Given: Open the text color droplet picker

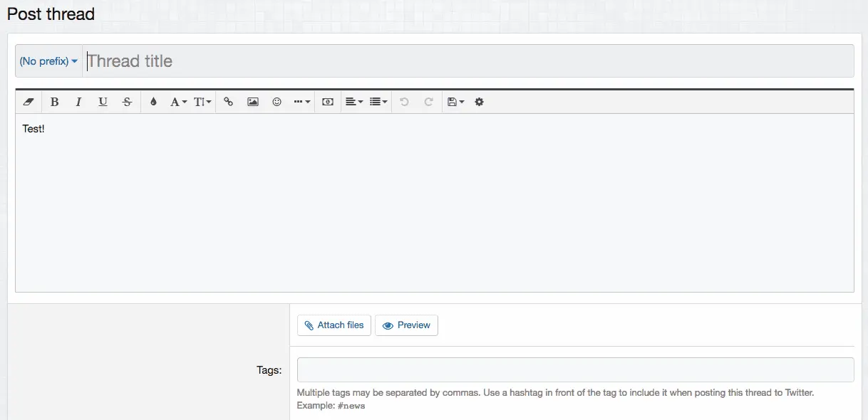Looking at the screenshot, I should [153, 102].
